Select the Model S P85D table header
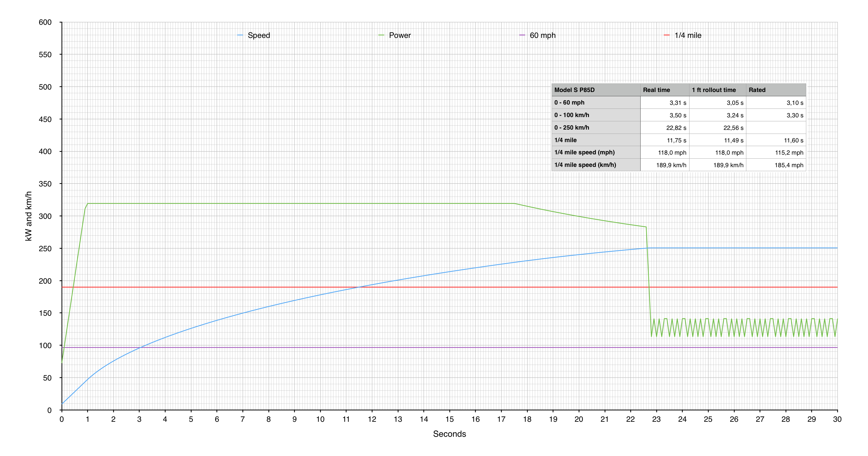The image size is (868, 456). coord(574,90)
